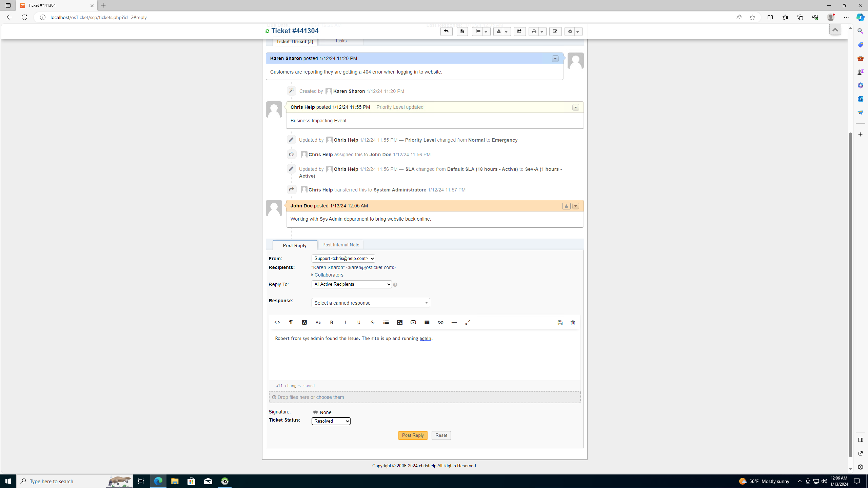Select the None signature radio button
868x488 pixels.
pos(315,412)
